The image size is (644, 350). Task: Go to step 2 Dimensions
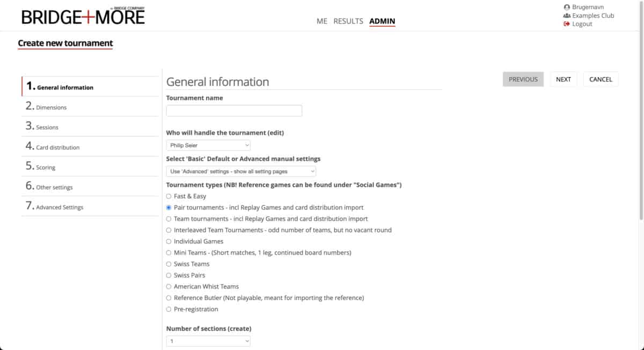click(x=51, y=107)
